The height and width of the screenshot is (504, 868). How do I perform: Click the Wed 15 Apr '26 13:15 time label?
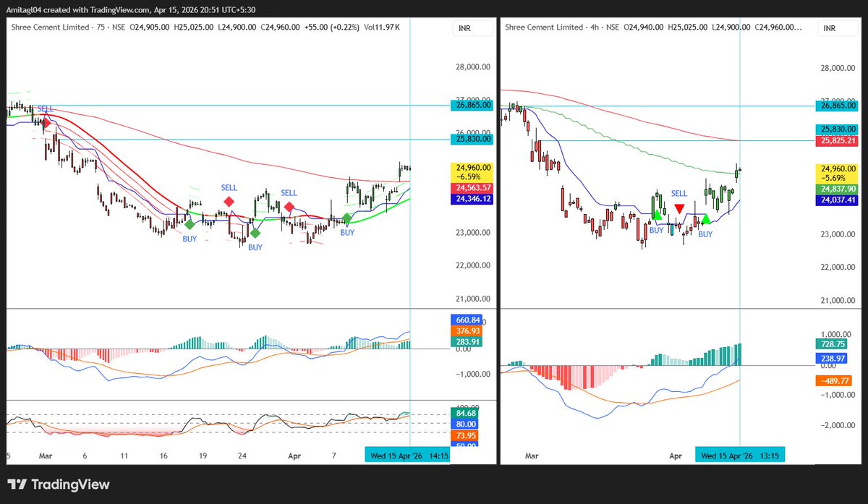tap(740, 456)
